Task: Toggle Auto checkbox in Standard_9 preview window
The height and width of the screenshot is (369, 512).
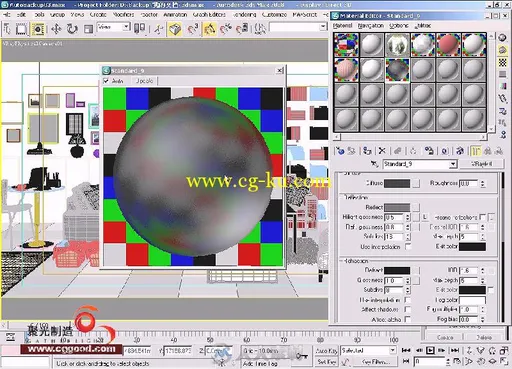Action: point(106,81)
